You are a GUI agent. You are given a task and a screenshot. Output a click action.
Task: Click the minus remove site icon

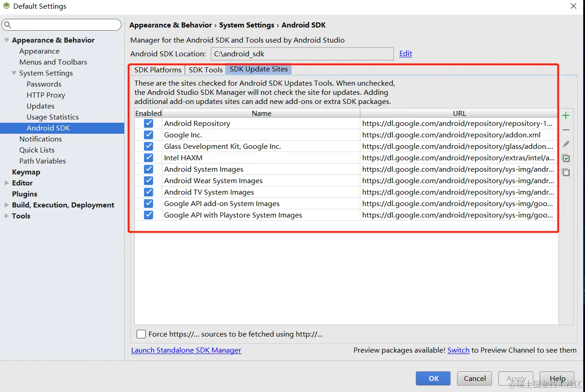click(x=566, y=130)
